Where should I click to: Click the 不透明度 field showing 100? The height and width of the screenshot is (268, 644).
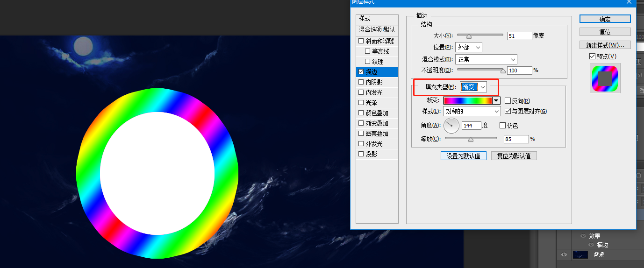520,71
